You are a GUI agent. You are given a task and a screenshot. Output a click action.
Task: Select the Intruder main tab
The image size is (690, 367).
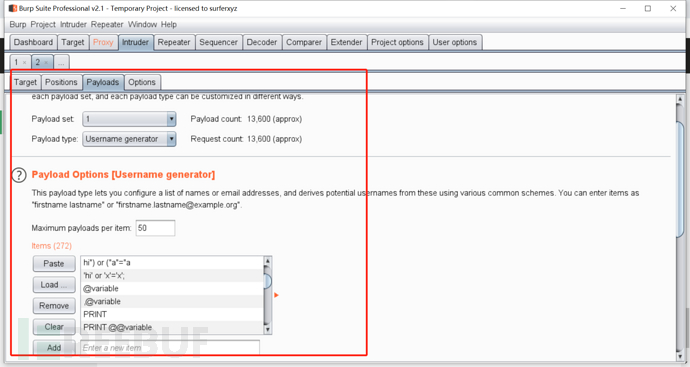point(136,42)
